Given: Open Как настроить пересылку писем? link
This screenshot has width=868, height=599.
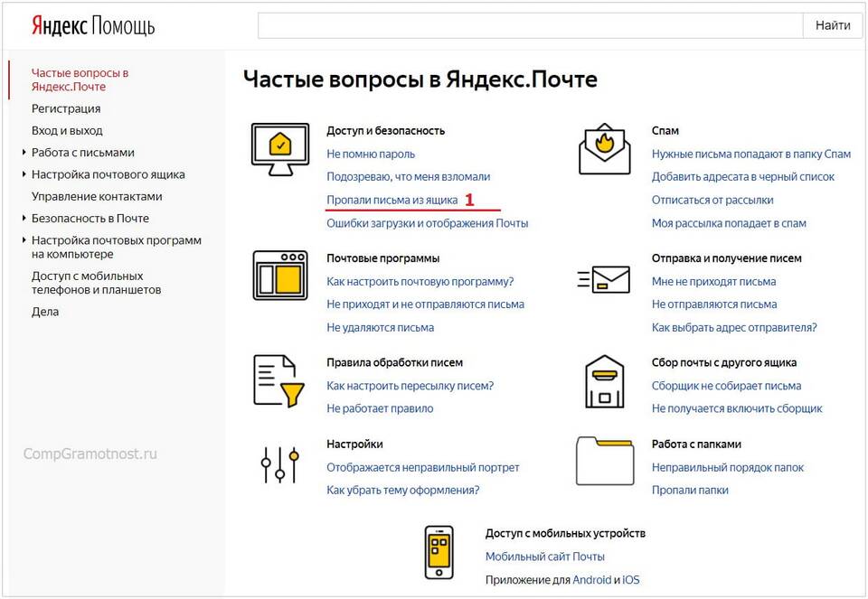Looking at the screenshot, I should point(410,386).
